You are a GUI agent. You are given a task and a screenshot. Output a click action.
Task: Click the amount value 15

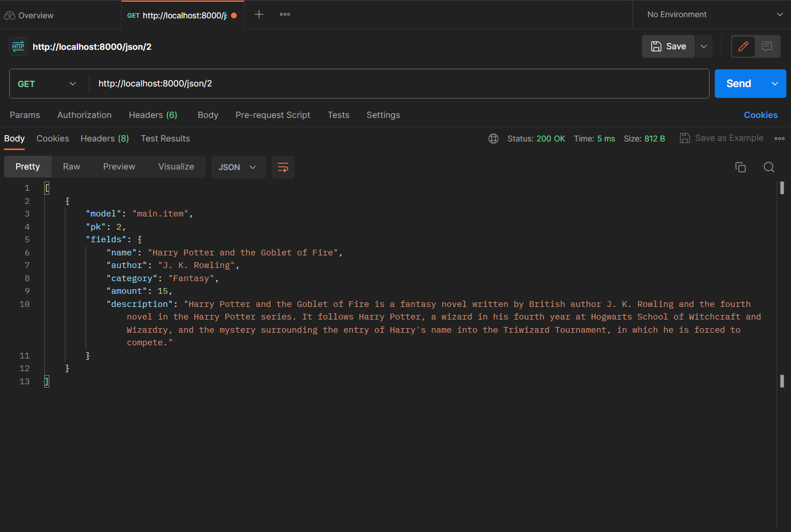click(x=163, y=291)
